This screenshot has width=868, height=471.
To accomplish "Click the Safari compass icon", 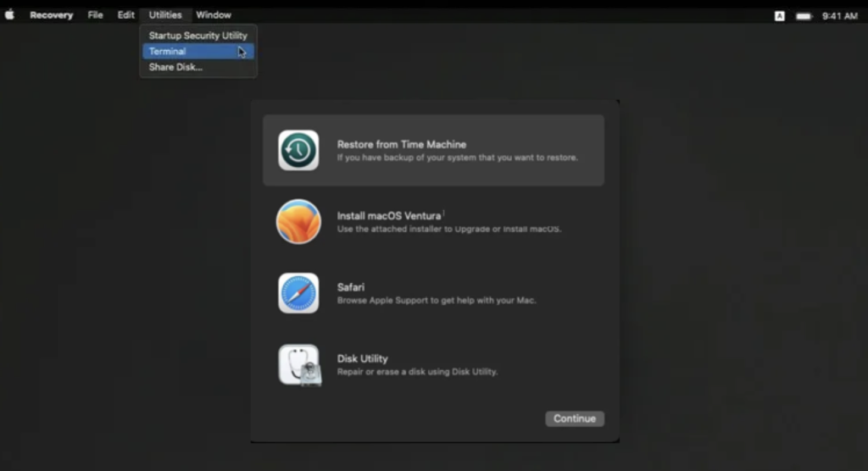I will tap(298, 293).
